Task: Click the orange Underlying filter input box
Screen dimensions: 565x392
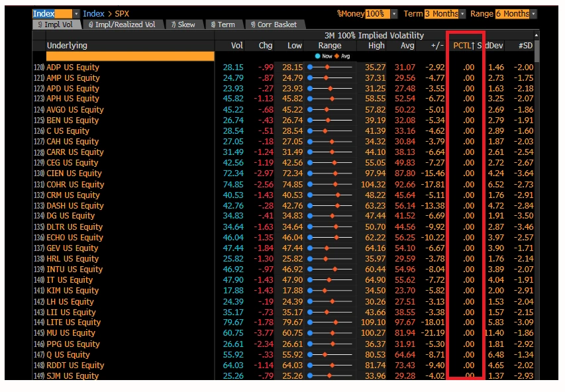Action: click(x=130, y=56)
